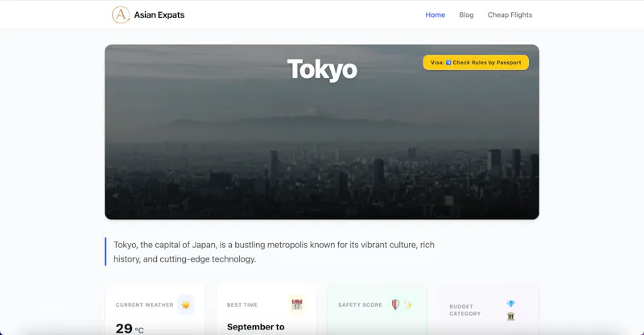This screenshot has height=335, width=644.
Task: Click the 29 °C temperature value
Action: pos(130,329)
